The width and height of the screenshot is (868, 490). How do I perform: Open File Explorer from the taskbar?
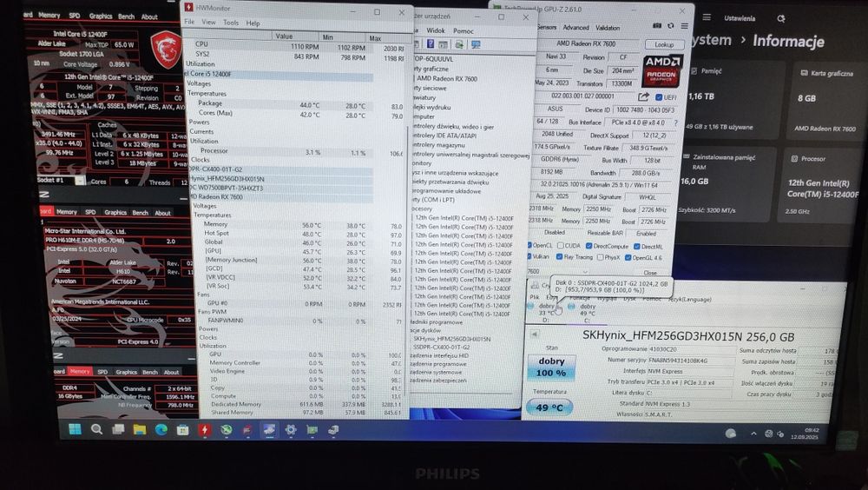(140, 429)
